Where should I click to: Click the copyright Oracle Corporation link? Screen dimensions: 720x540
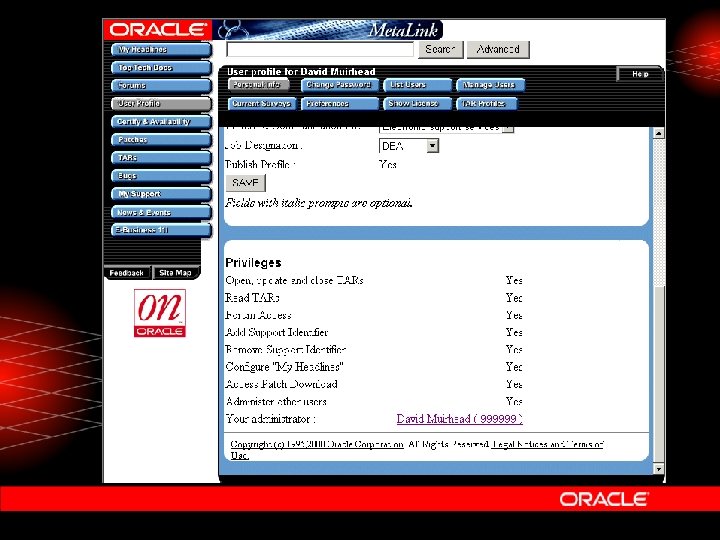[x=317, y=444]
